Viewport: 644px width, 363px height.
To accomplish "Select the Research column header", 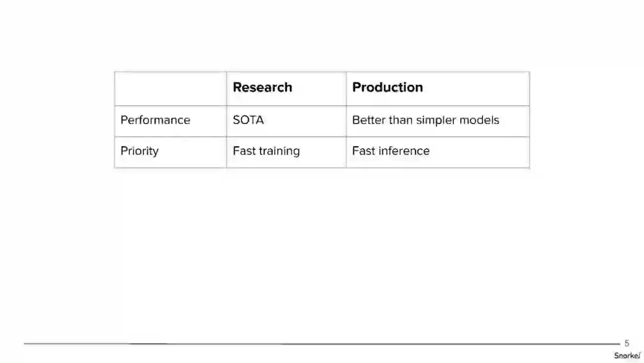I will pyautogui.click(x=262, y=87).
